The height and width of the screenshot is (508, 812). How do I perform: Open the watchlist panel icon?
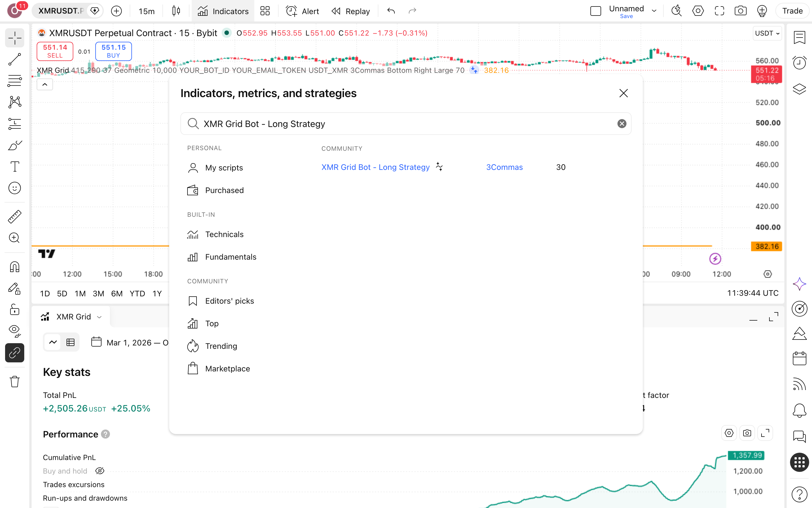[800, 38]
